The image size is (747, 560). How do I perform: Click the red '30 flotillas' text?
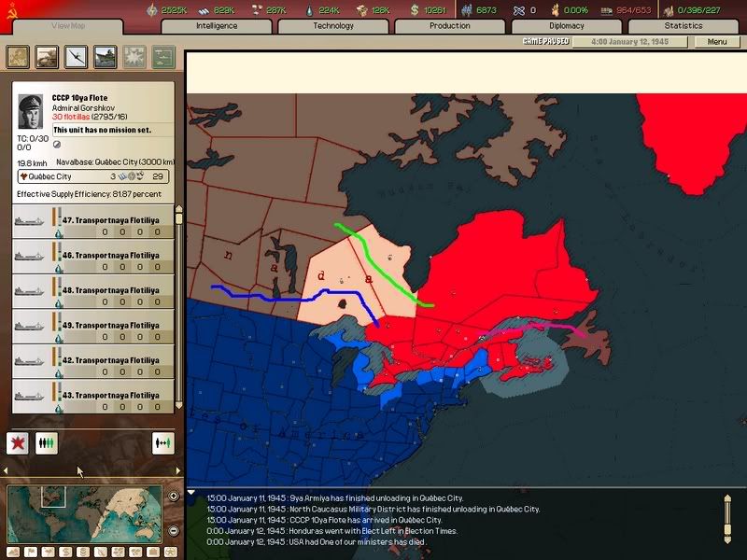[x=71, y=118]
